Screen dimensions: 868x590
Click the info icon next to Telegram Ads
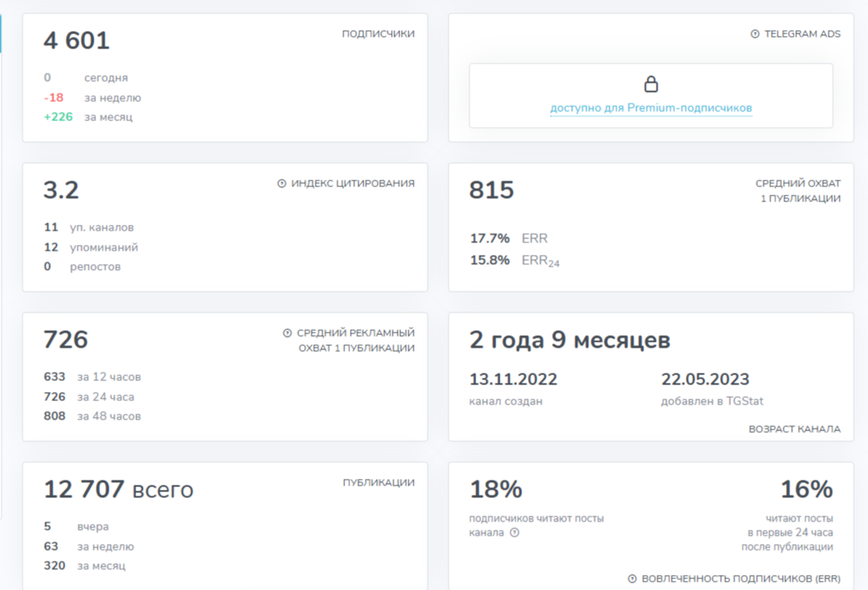(x=755, y=34)
